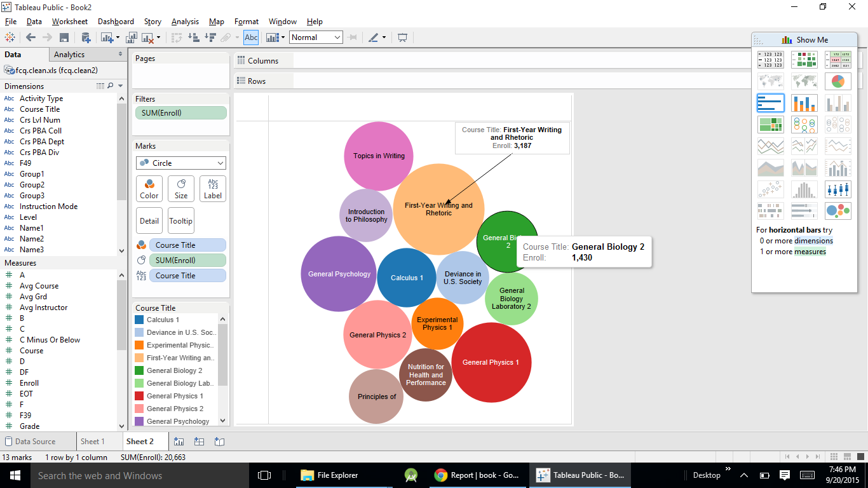Viewport: 868px width, 488px height.
Task: Click the New Story tab icon at bottom
Action: coord(219,442)
